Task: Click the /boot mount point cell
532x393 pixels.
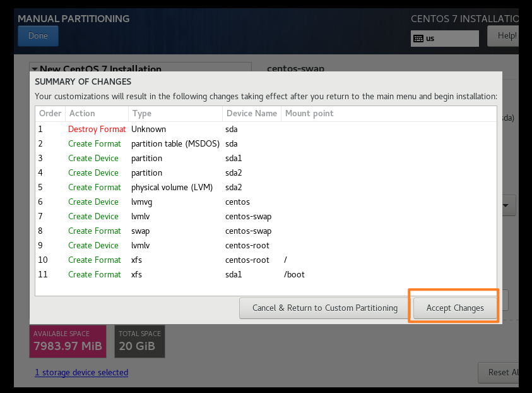Action: [x=294, y=274]
